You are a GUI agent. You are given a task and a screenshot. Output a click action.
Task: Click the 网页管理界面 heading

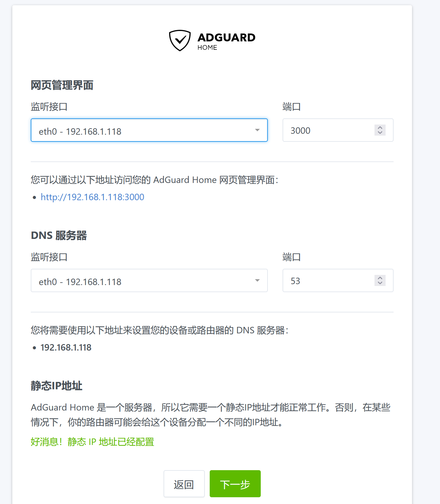62,85
